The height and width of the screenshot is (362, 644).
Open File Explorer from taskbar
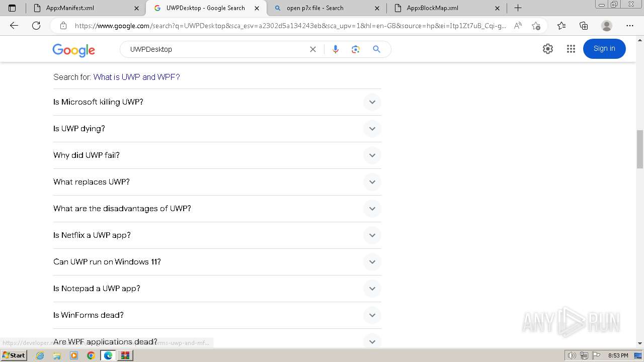click(x=57, y=355)
